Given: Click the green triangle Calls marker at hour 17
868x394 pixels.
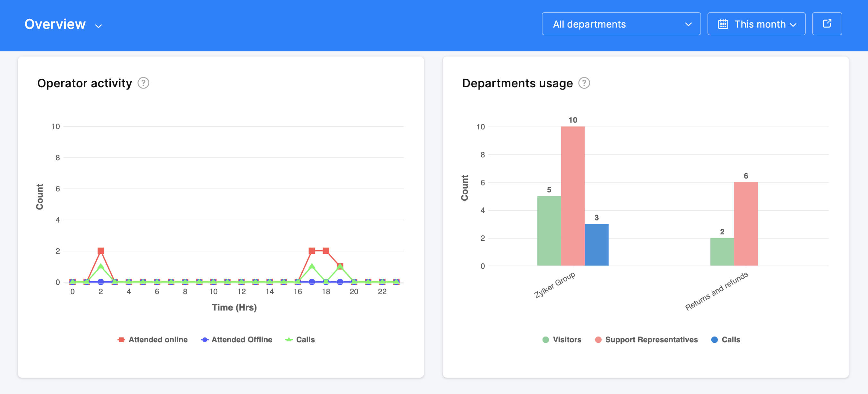Looking at the screenshot, I should (312, 266).
